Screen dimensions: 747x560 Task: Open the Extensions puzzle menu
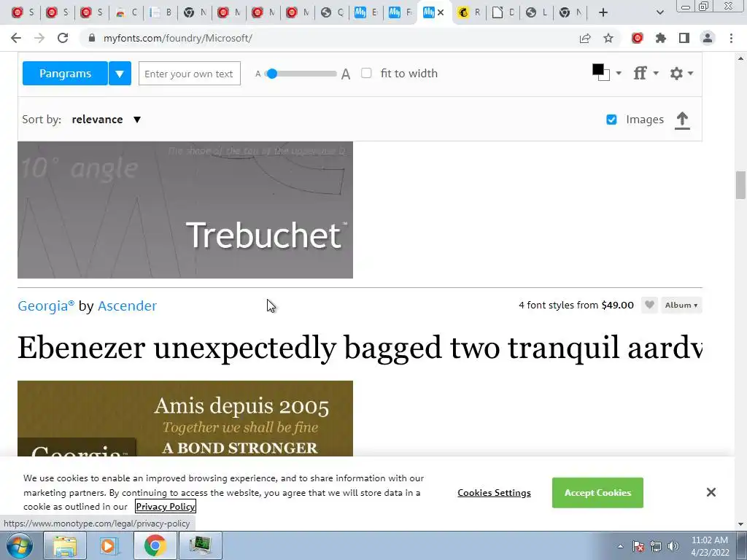(x=661, y=38)
